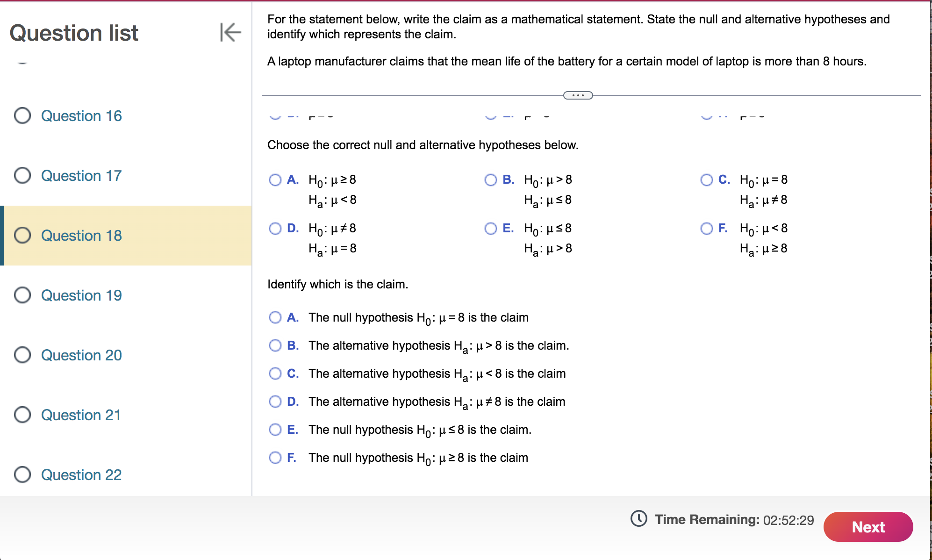Select hypothesis option B with H0: μ>8
The image size is (932, 560).
(x=490, y=180)
